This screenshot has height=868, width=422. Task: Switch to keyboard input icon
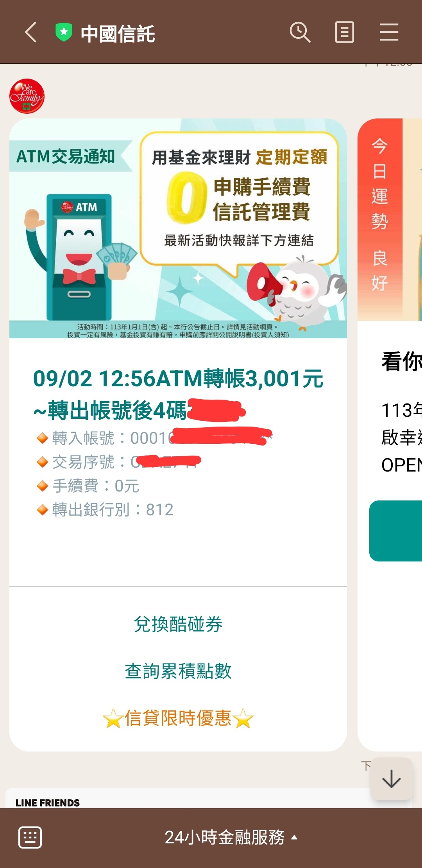[30, 838]
